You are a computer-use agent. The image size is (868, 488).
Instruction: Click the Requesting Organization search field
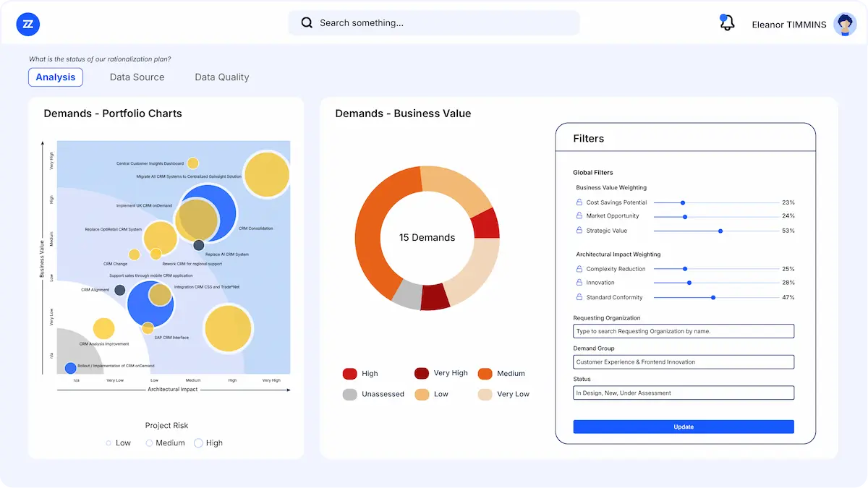pyautogui.click(x=684, y=331)
